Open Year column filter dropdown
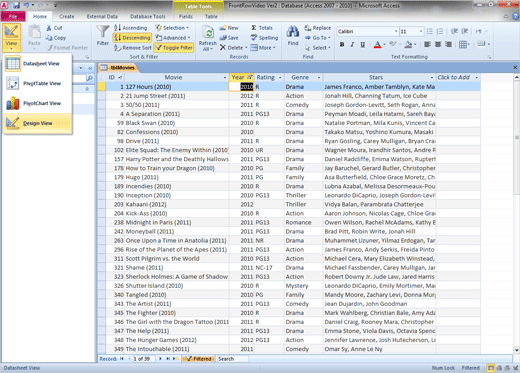The width and height of the screenshot is (520, 373). click(250, 77)
